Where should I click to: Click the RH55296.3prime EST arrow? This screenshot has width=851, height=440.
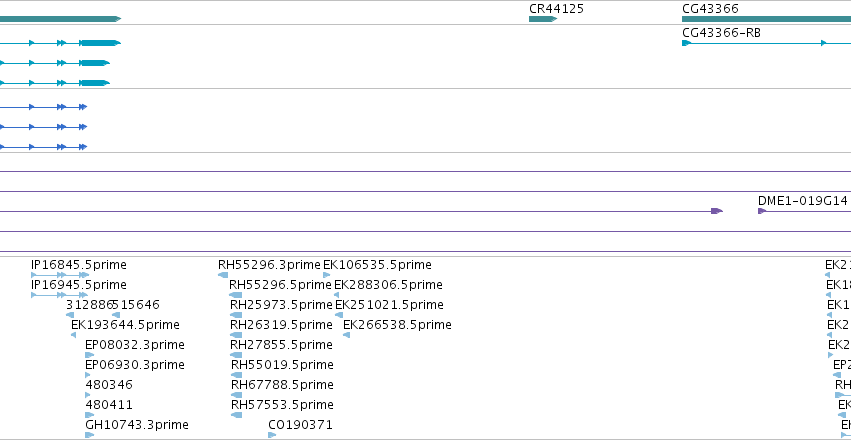pyautogui.click(x=223, y=275)
